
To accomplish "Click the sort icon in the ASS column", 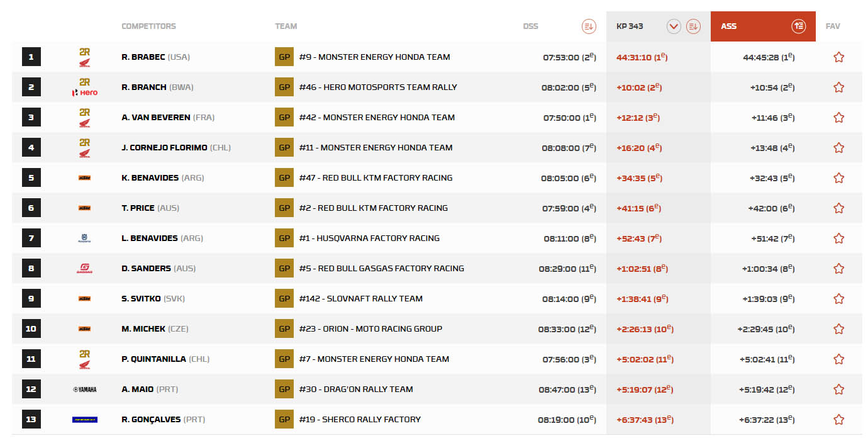I will (x=798, y=26).
